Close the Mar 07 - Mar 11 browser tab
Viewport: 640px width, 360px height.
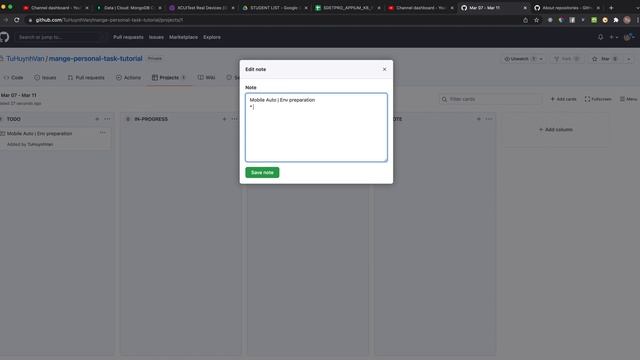(525, 8)
